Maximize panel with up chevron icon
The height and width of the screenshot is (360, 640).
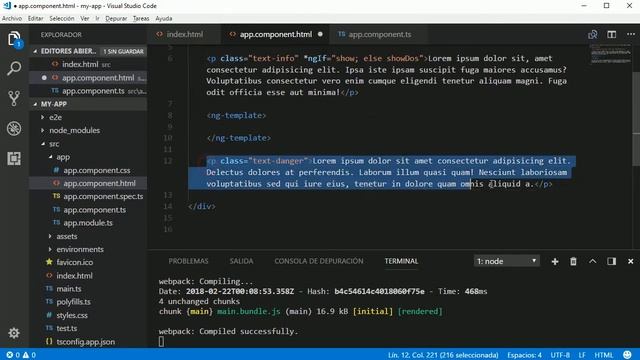(x=593, y=261)
